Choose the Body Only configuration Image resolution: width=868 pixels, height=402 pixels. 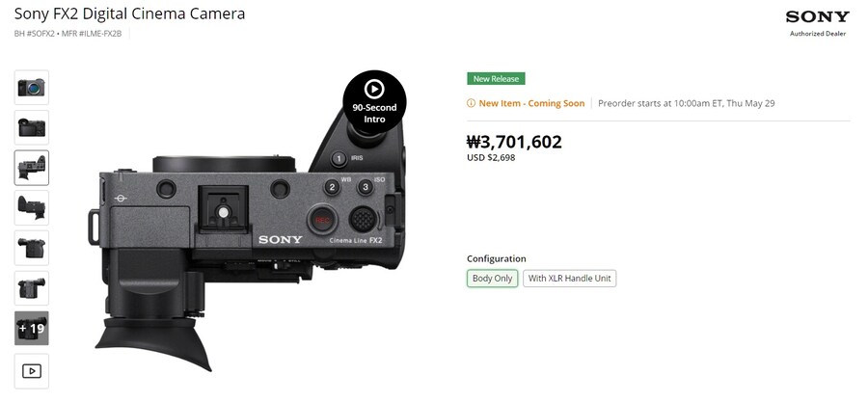[x=492, y=279]
